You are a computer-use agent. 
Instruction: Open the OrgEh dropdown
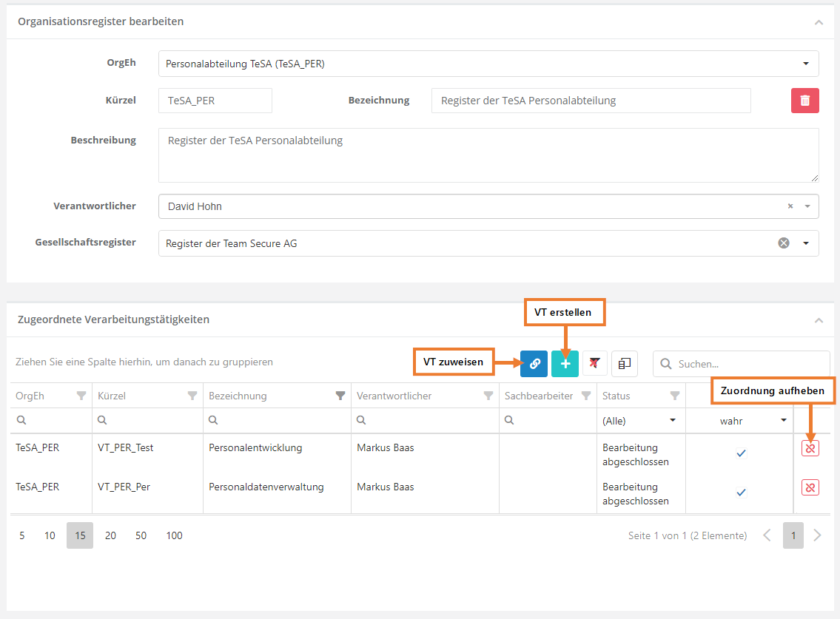click(x=806, y=64)
